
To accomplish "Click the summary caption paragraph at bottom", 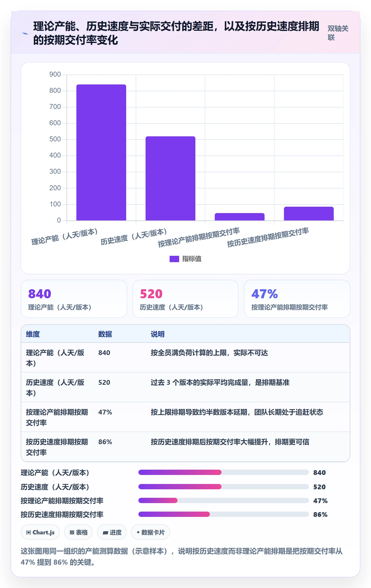I will click(x=182, y=556).
